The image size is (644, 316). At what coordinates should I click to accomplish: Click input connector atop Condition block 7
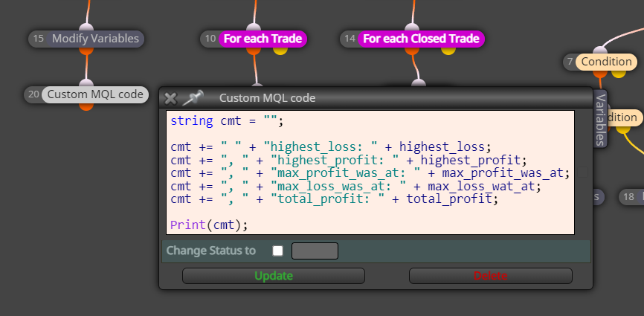[x=600, y=51]
